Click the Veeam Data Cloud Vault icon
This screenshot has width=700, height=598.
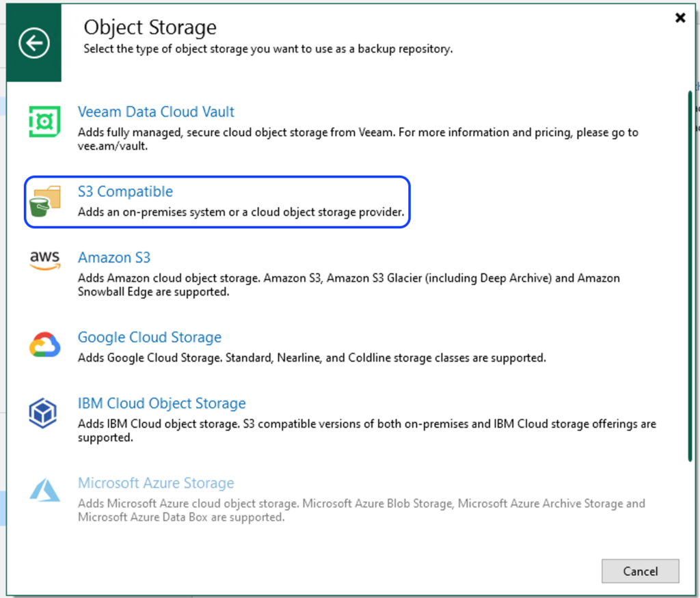coord(44,122)
